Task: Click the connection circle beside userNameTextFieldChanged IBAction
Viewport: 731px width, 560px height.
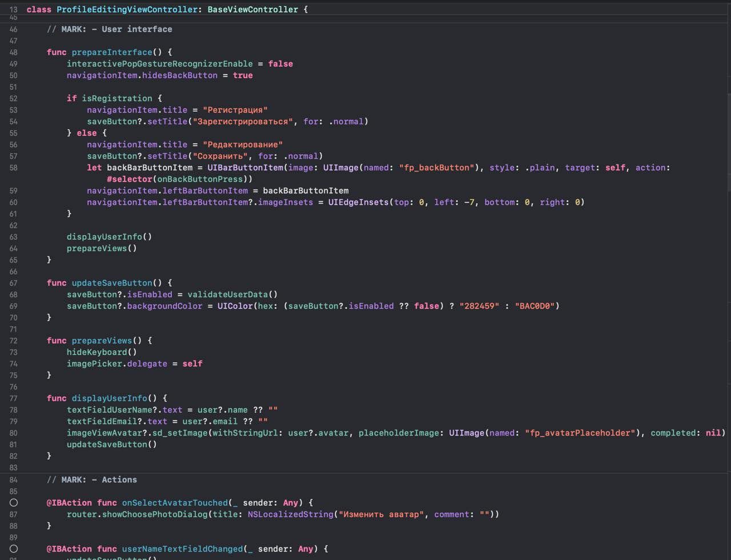Action: (14, 549)
